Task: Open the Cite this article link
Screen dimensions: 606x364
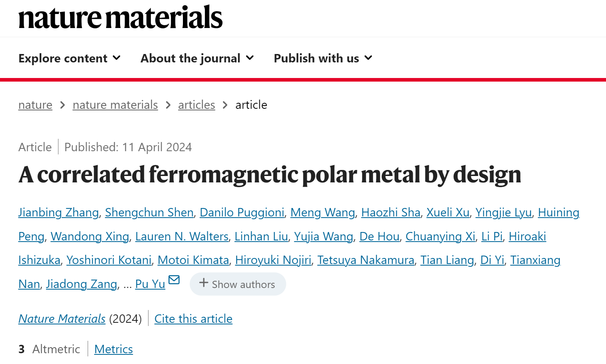Action: coord(193,319)
